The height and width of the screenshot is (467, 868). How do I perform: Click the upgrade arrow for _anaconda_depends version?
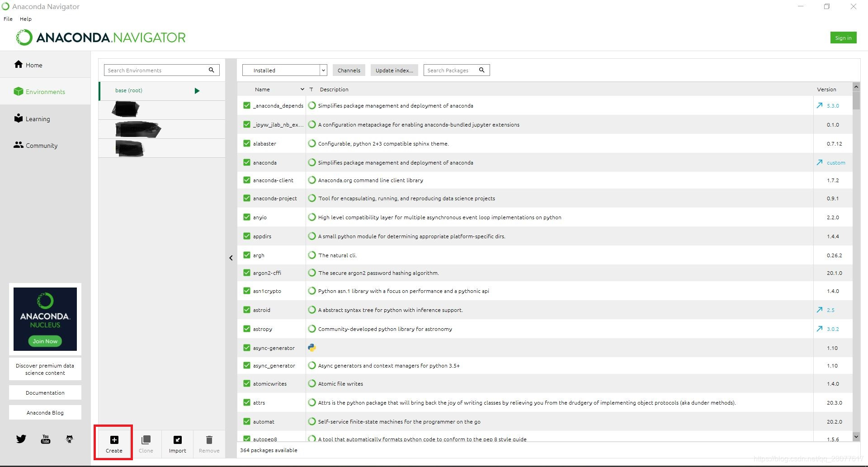(820, 105)
